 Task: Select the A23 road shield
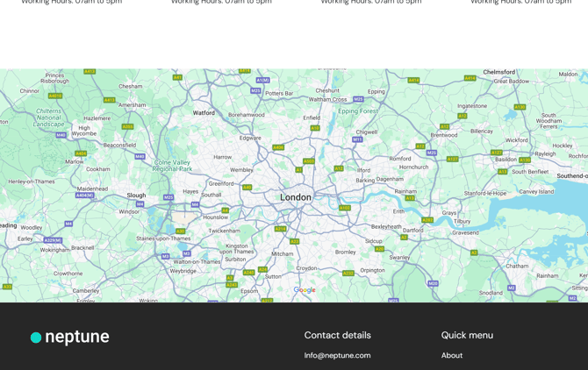click(294, 241)
